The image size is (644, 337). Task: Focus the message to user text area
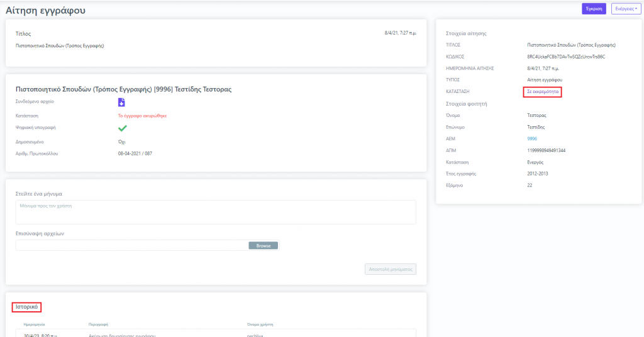coord(216,212)
